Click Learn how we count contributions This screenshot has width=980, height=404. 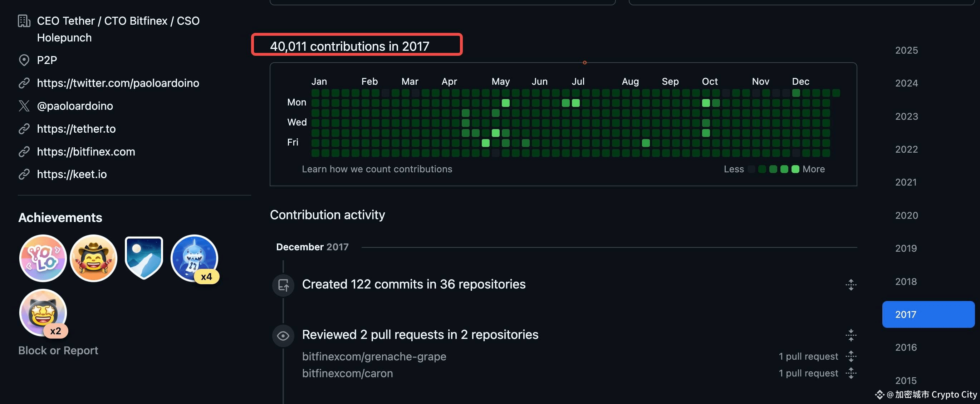(x=377, y=169)
